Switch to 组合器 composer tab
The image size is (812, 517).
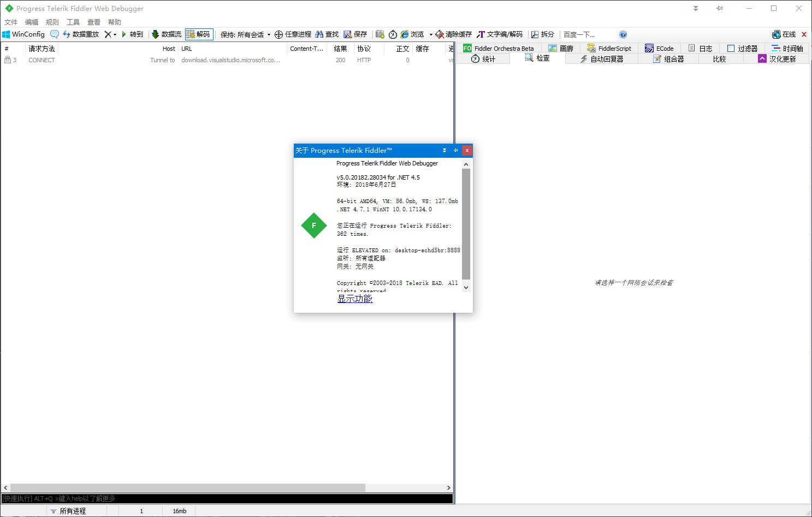click(x=668, y=58)
